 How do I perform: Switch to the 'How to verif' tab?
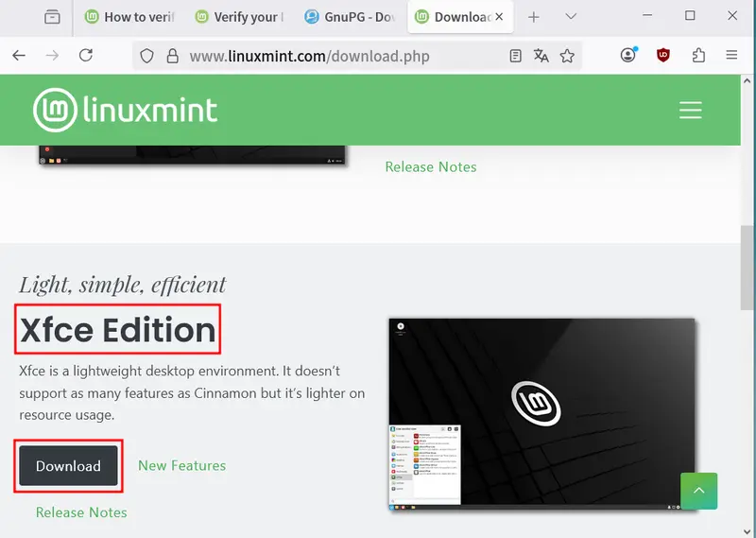pyautogui.click(x=129, y=17)
